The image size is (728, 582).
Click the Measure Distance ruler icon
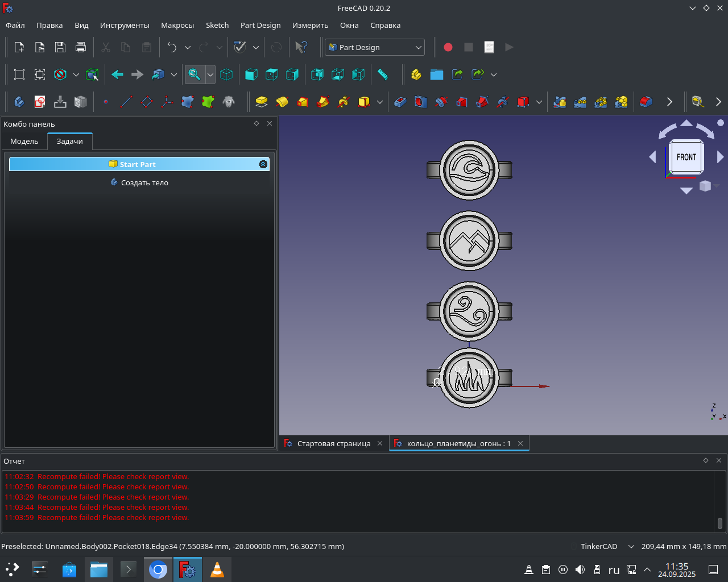point(383,74)
